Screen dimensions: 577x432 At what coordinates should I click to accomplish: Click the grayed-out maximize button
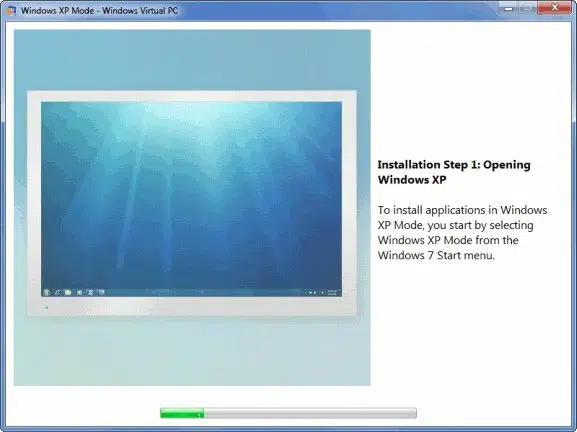pos(528,8)
